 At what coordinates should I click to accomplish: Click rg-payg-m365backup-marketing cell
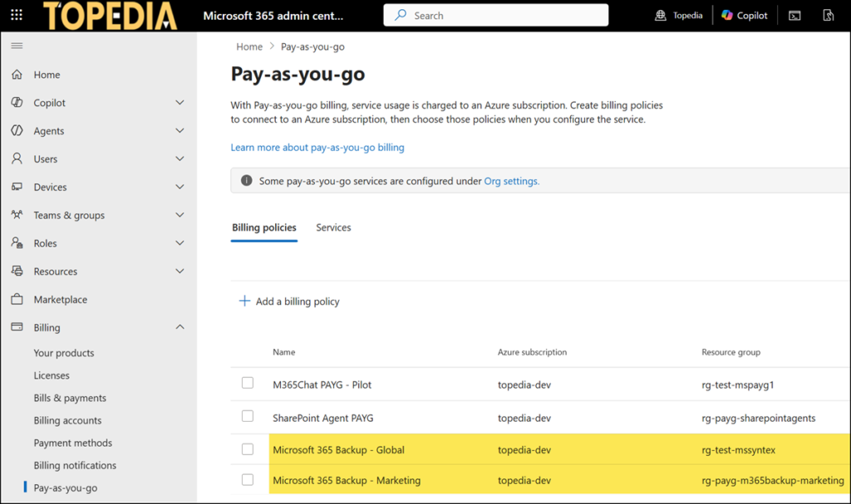(772, 480)
